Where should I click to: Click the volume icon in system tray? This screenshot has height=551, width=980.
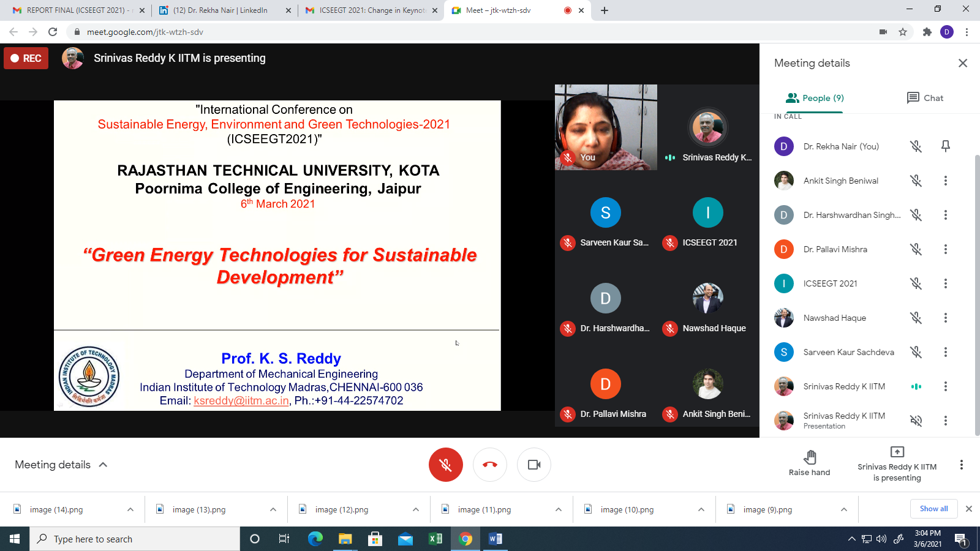(x=881, y=539)
